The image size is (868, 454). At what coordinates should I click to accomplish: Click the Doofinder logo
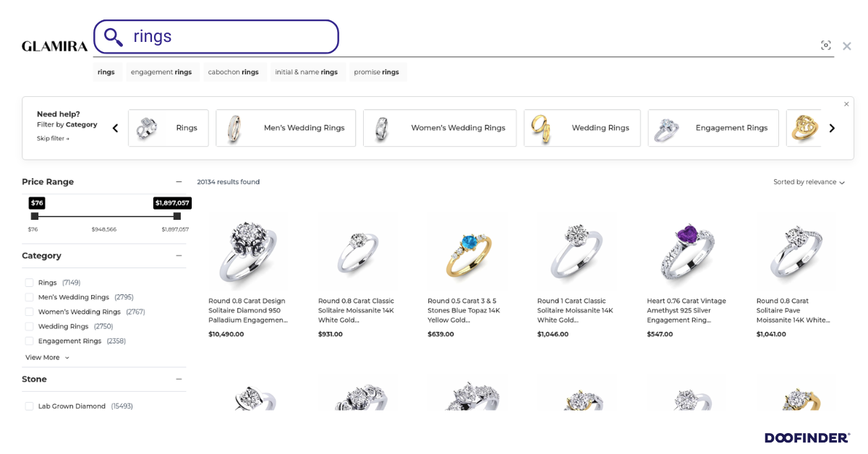pos(808,437)
